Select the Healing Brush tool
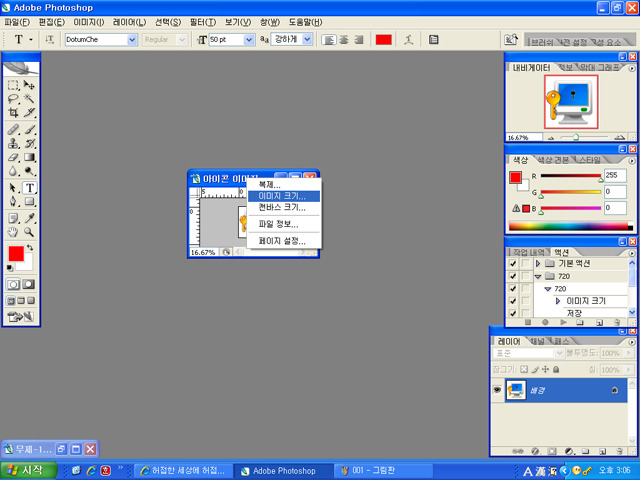The width and height of the screenshot is (640, 480). pyautogui.click(x=13, y=130)
